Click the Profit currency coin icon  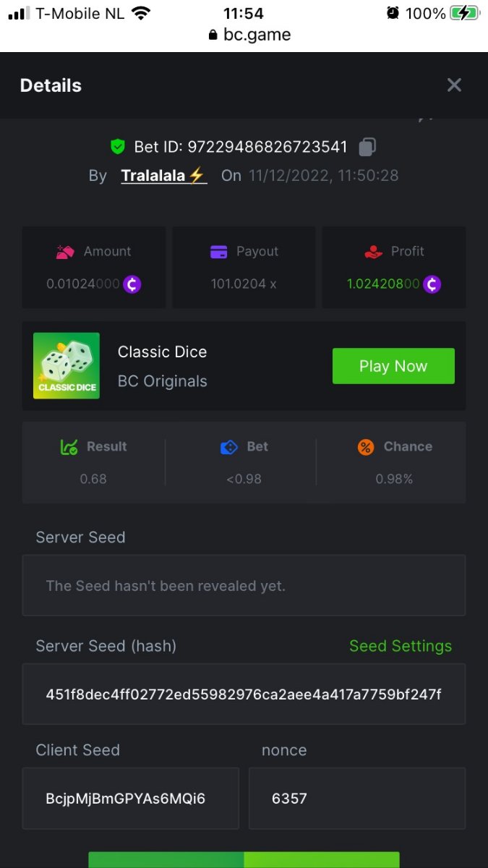[x=432, y=284]
